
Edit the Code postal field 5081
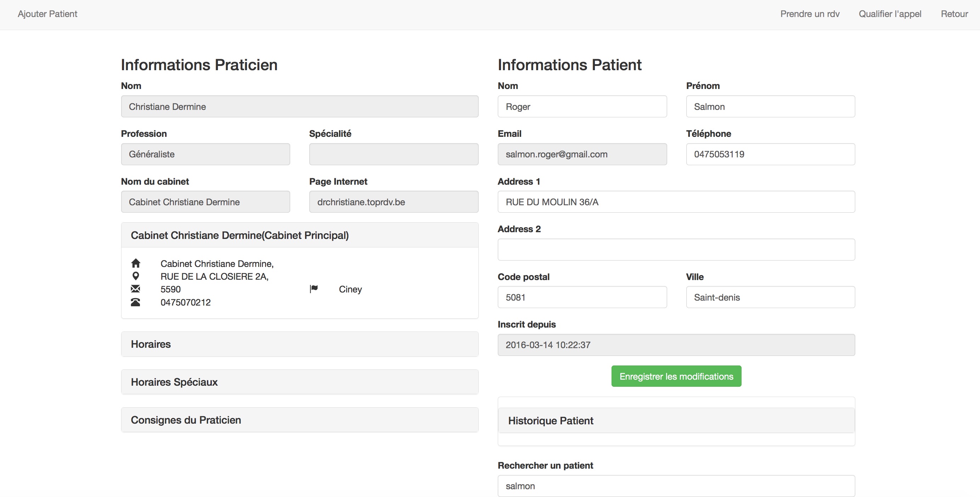tap(582, 297)
